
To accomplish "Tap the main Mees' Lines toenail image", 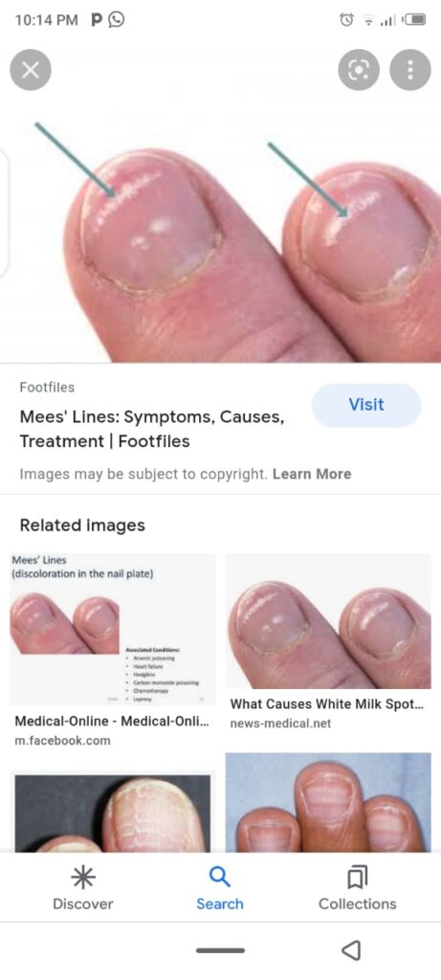I will [x=220, y=237].
